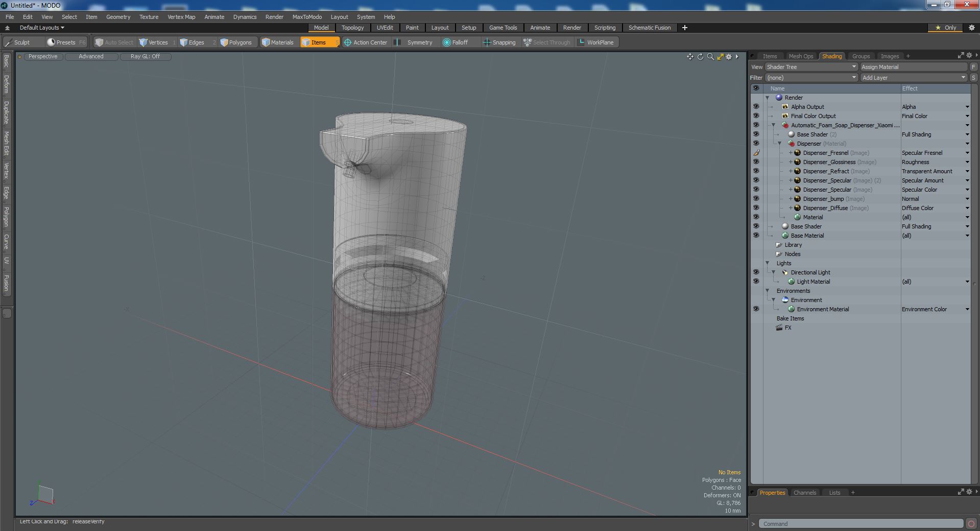Click the Environment item icon
The width and height of the screenshot is (980, 531).
point(785,300)
